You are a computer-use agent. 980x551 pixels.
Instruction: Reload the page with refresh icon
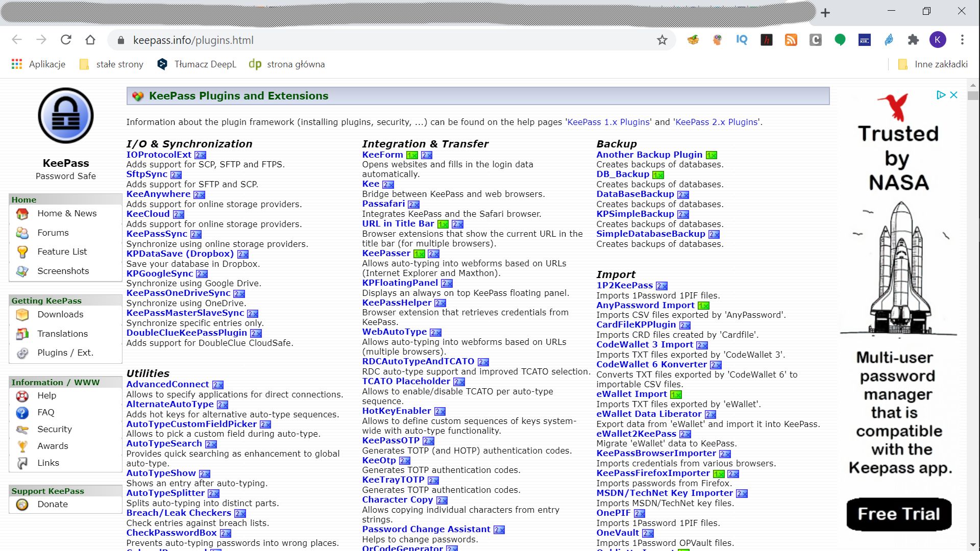tap(66, 40)
